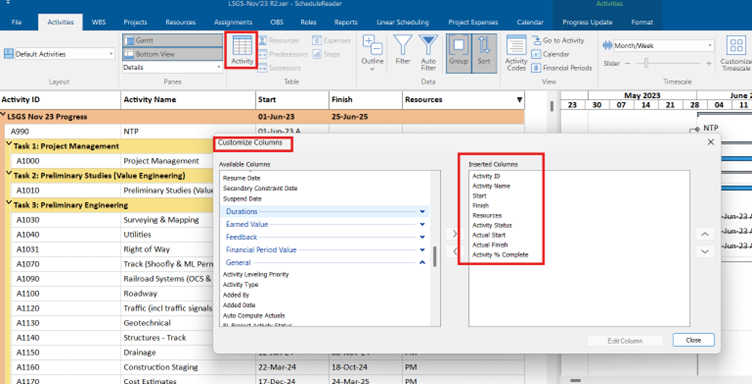Click the Predecessors table button

click(x=283, y=54)
